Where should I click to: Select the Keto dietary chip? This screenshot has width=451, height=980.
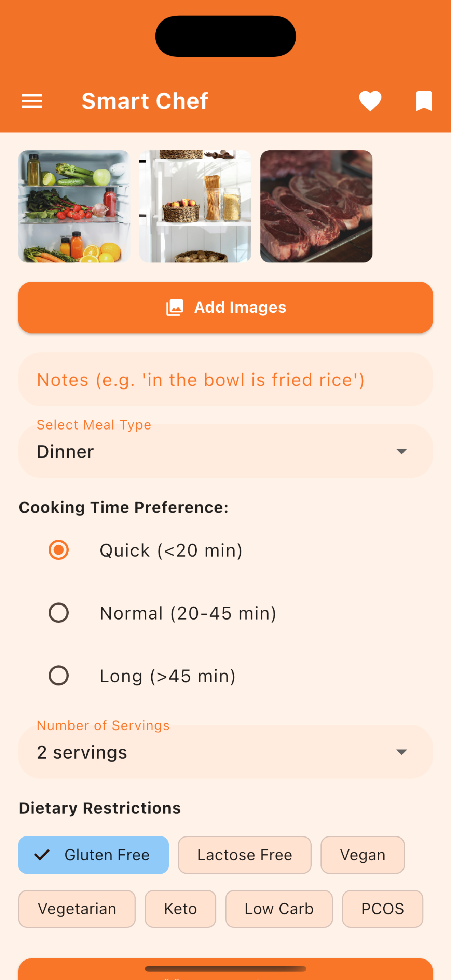point(180,909)
